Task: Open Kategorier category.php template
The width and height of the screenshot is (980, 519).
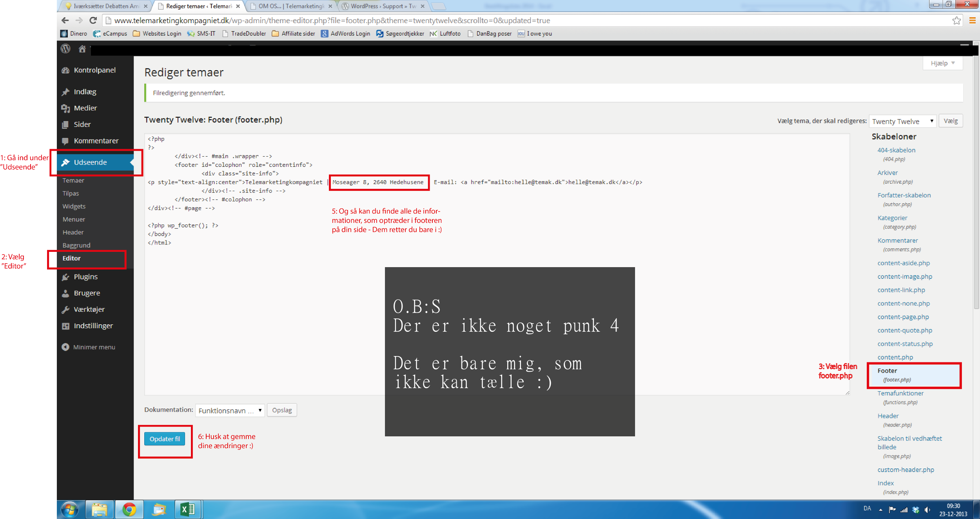Action: click(892, 218)
